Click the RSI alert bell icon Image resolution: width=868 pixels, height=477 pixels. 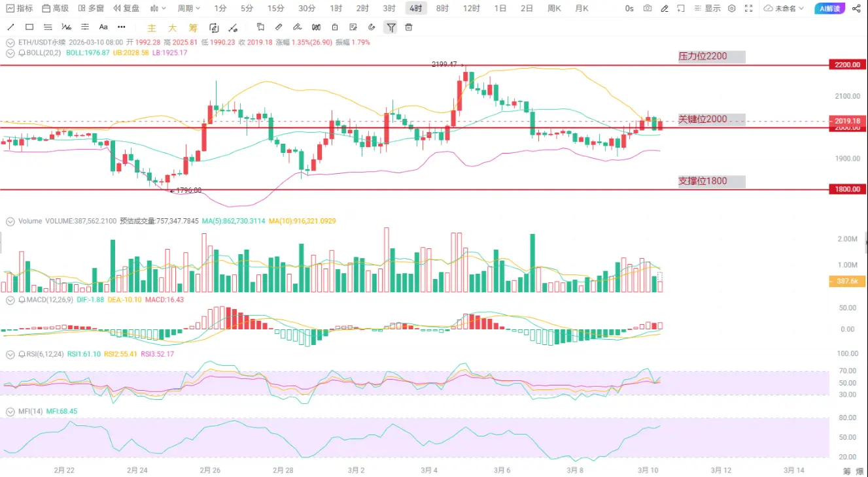(22, 354)
